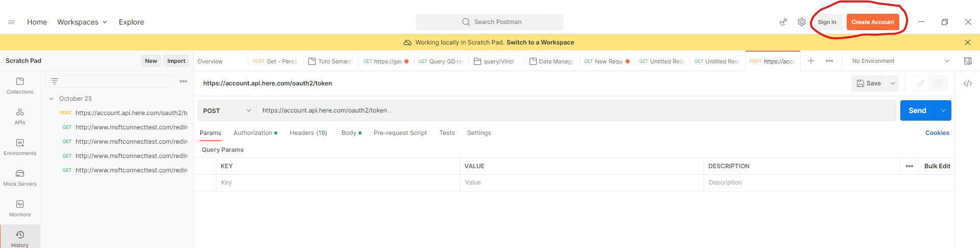Screen dimensions: 980x248
Task: Click the cloud-off icon in banner
Action: pos(408,42)
